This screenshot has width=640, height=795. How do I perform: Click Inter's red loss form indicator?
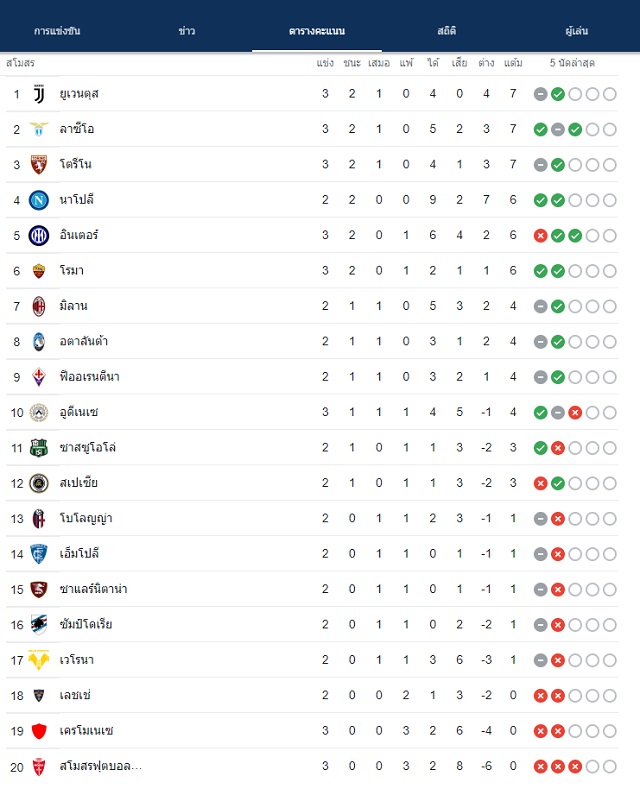click(x=541, y=236)
